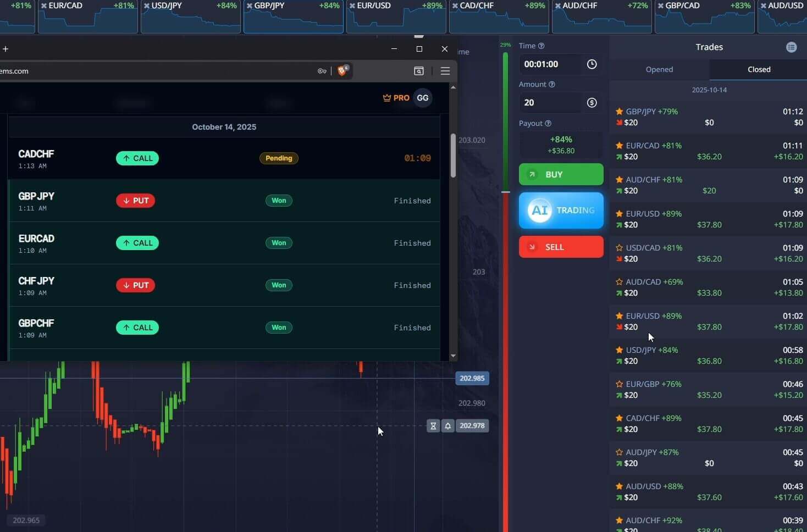Select the Closed trades tab
This screenshot has height=532, width=807.
[759, 69]
